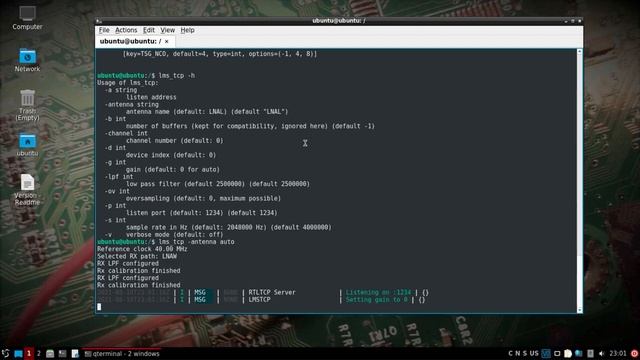
Task: Click the scrollbar down arrow in terminal
Action: (x=579, y=310)
